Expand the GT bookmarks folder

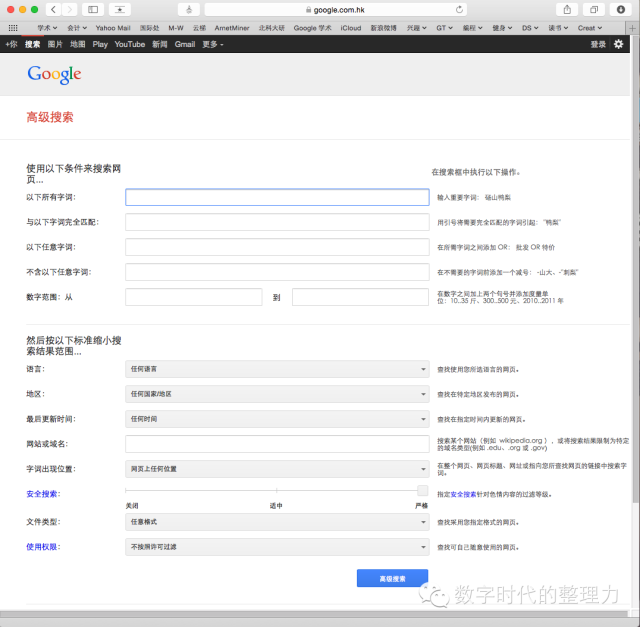coord(444,28)
